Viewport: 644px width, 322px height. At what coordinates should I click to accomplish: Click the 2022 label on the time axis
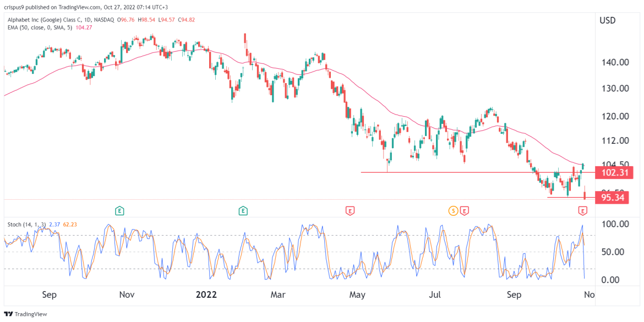(206, 294)
